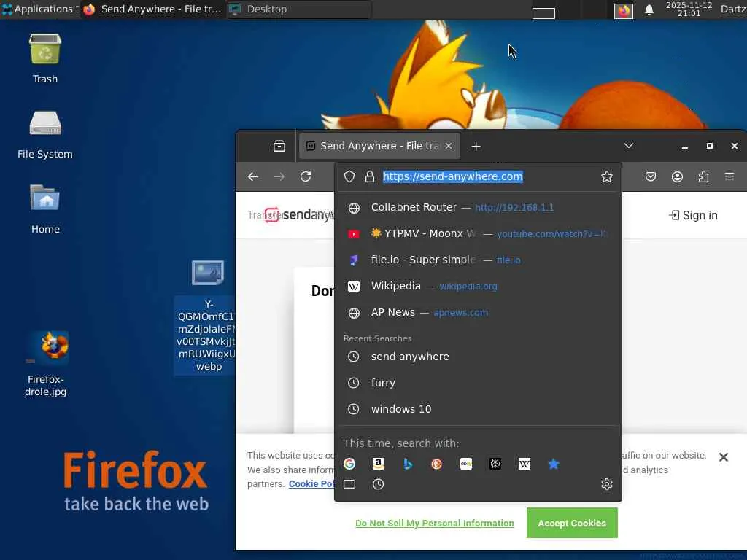
Task: Search bookmarks using the blue star icon
Action: point(554,464)
